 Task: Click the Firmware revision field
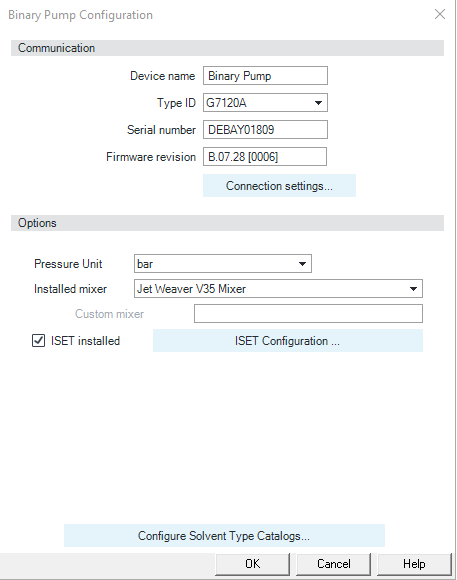click(x=265, y=157)
